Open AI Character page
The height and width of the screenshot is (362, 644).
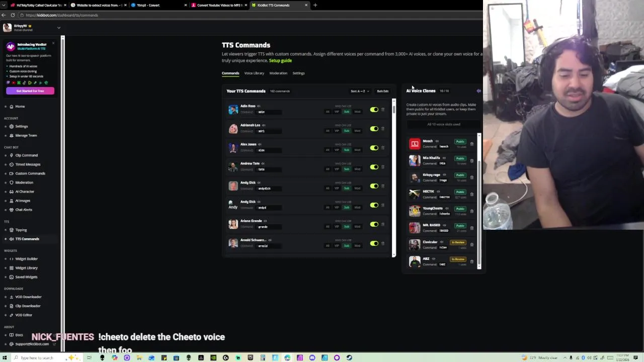click(x=25, y=192)
